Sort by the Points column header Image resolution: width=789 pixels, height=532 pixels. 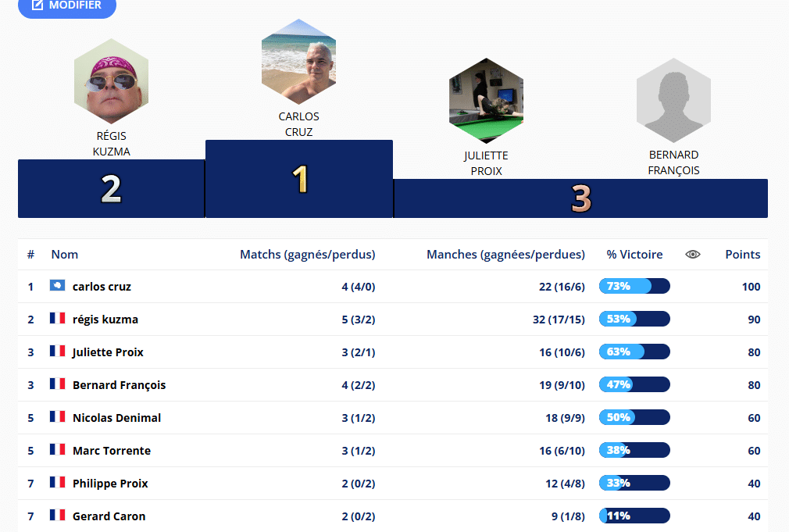pos(742,255)
